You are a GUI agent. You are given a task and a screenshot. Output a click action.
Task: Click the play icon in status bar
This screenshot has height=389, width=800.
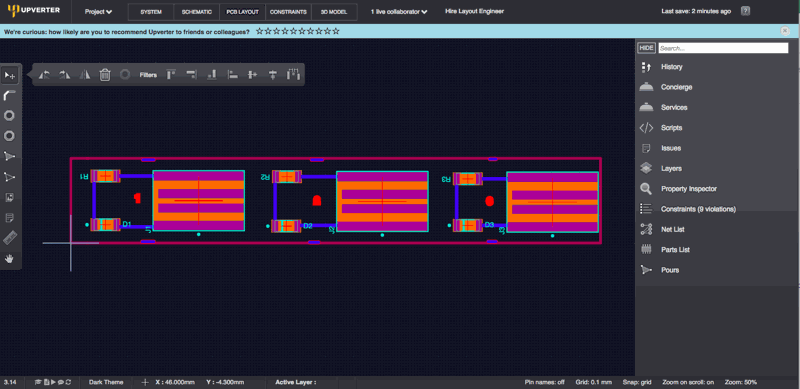click(53, 382)
